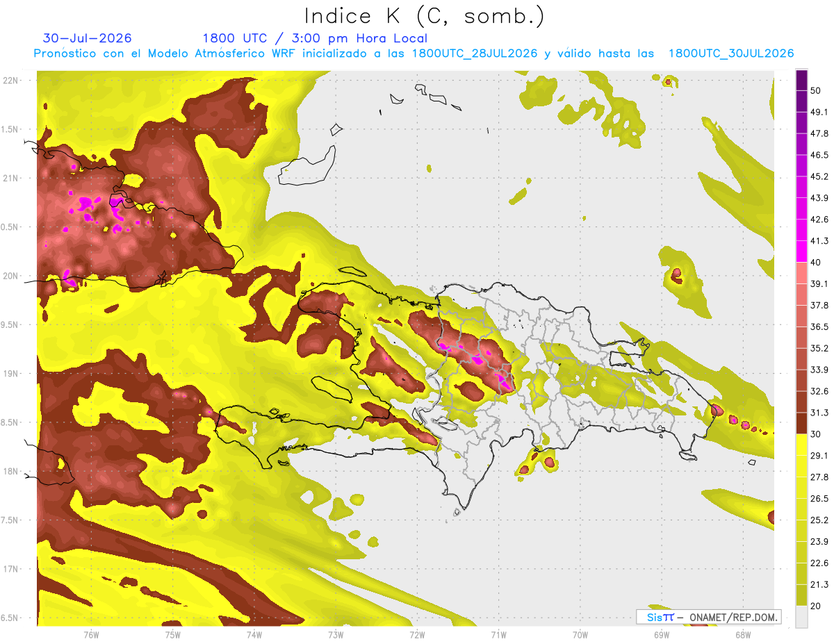The image size is (834, 644).
Task: Click the colorbar value "32.6"
Action: [x=819, y=391]
